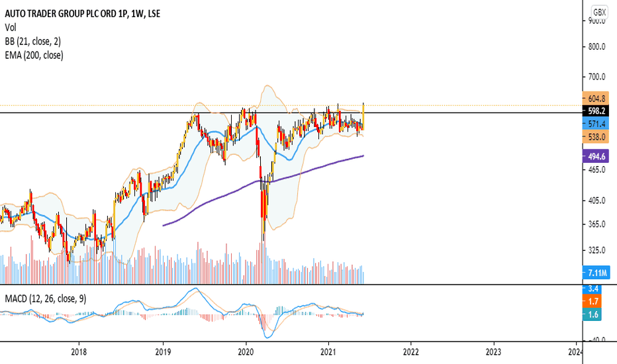Click the 2020 label on time axis
Screen dimensions: 617x364
click(x=246, y=352)
